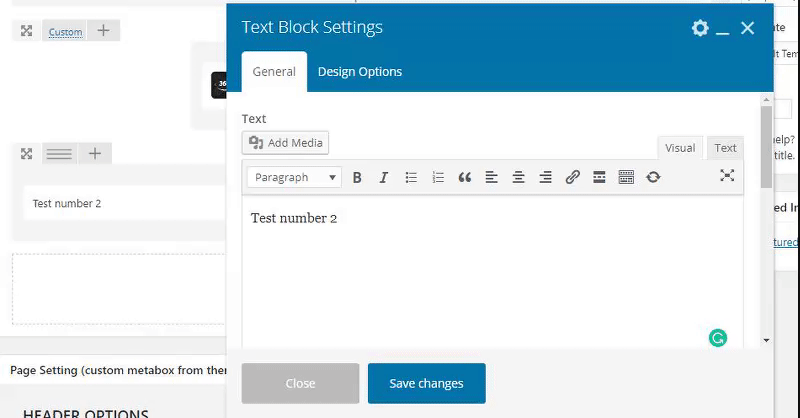Viewport: 800px width, 418px height.
Task: Switch to the Design Options tab
Action: (x=360, y=72)
